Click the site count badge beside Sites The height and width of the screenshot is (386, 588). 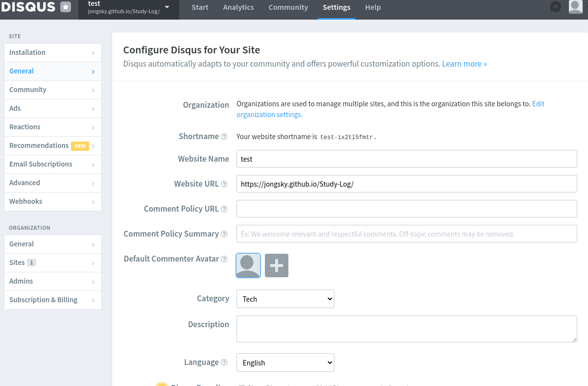click(31, 263)
